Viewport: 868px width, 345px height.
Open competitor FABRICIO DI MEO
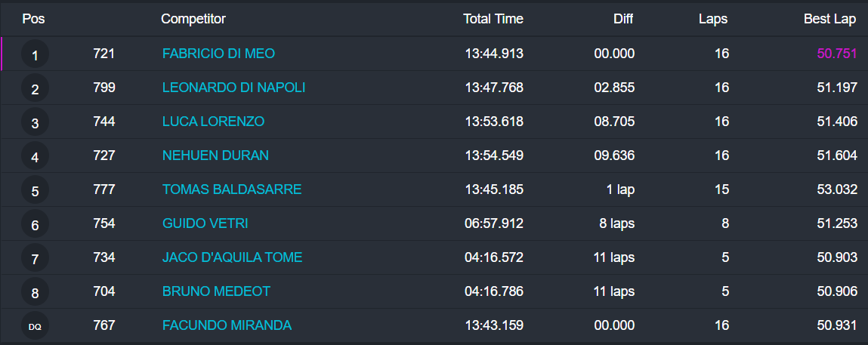point(218,54)
